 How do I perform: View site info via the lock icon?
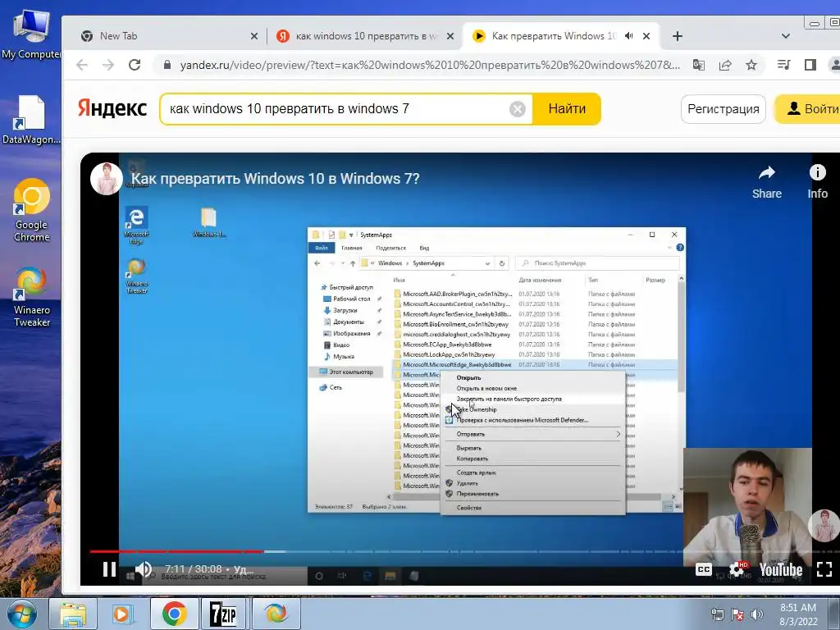coord(167,65)
